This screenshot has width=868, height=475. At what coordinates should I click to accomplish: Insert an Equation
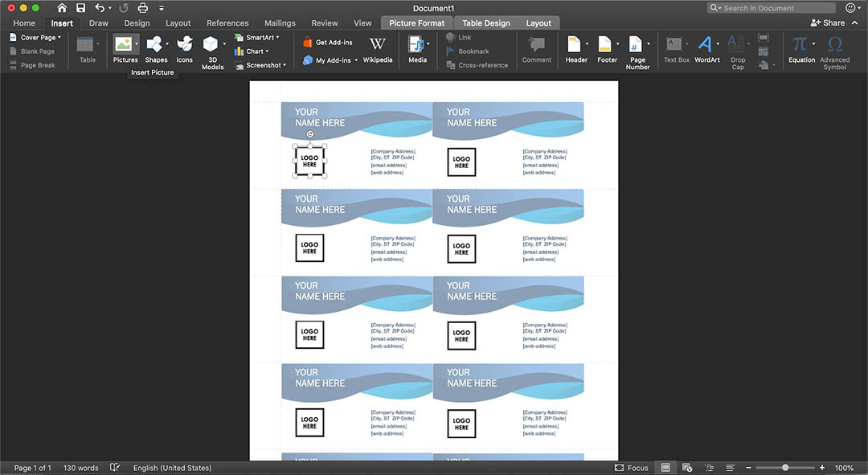click(x=801, y=49)
